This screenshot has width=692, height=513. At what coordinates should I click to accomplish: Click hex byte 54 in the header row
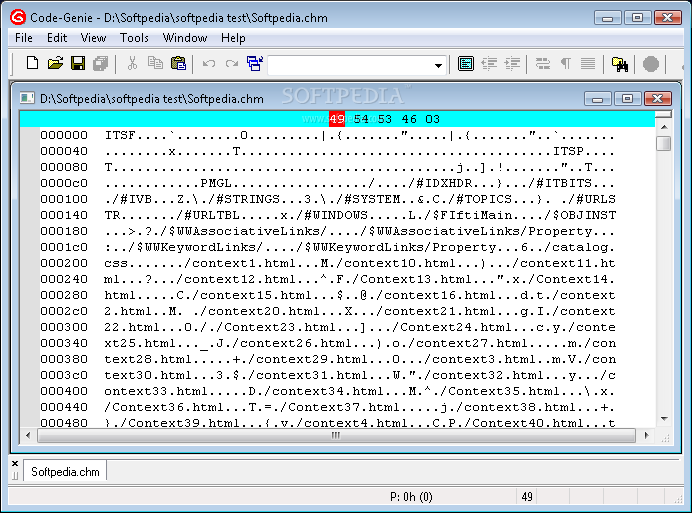coord(361,119)
